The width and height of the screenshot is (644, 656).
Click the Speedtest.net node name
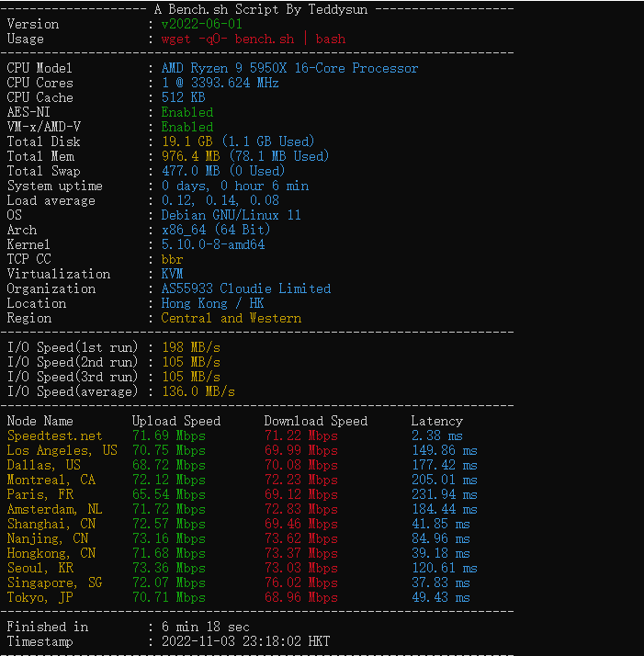[54, 435]
